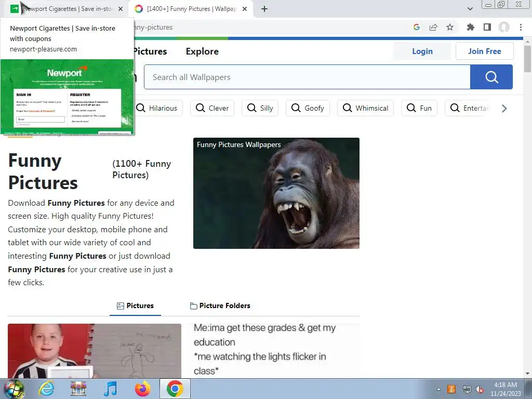532x399 pixels.
Task: Open the Chrome profile avatar
Action: click(x=504, y=27)
